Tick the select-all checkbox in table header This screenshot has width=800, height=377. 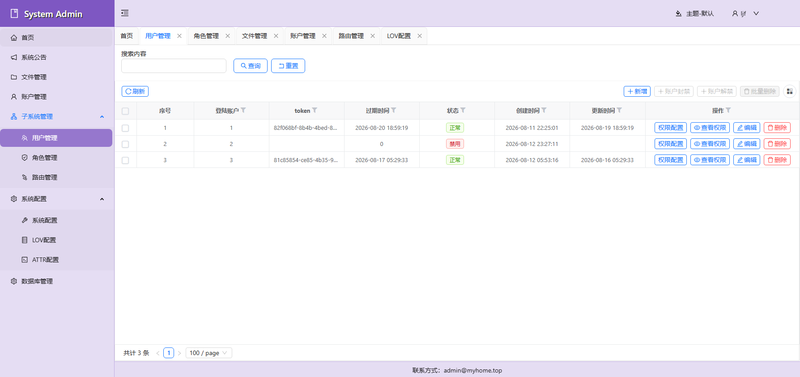click(x=126, y=111)
